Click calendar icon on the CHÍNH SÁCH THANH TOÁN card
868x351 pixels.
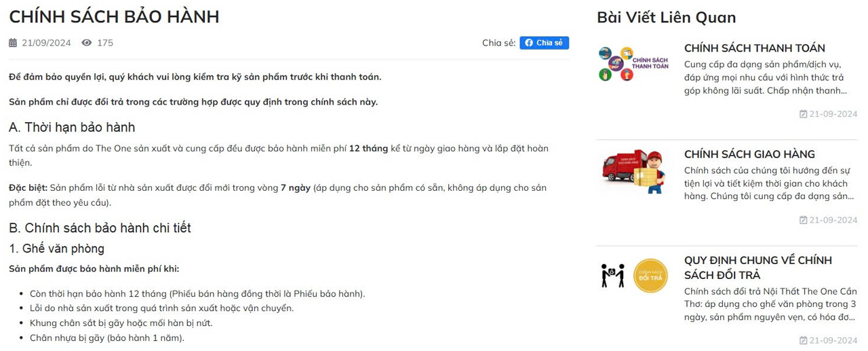click(803, 114)
